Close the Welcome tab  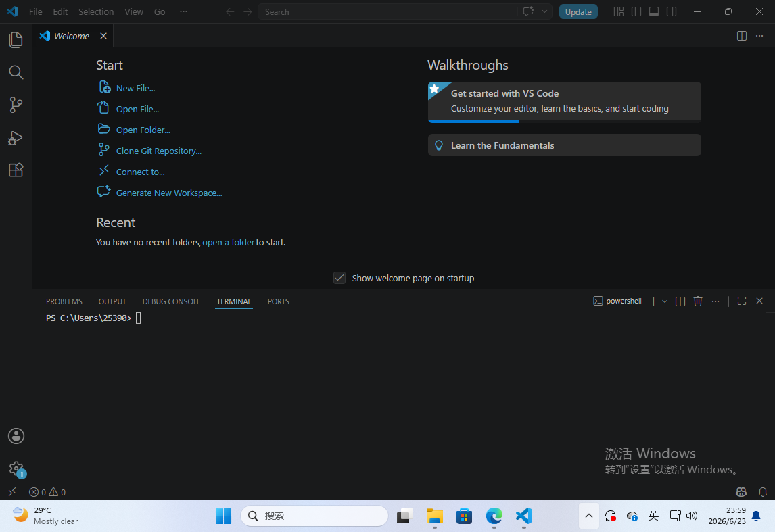103,36
